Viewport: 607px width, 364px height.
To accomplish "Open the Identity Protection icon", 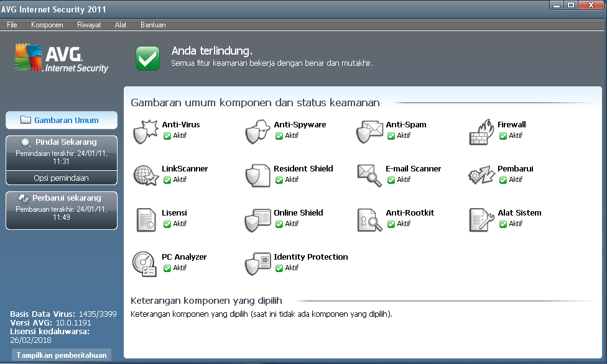I will [x=257, y=264].
